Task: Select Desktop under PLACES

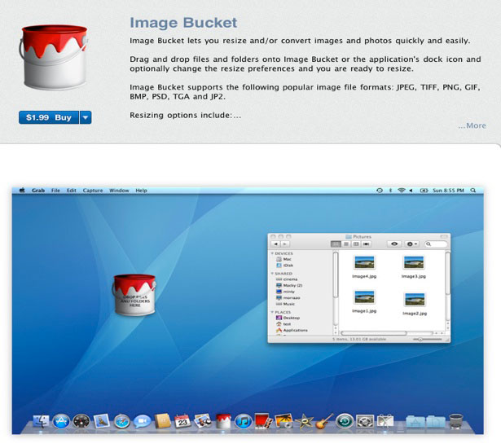Action: (x=288, y=318)
